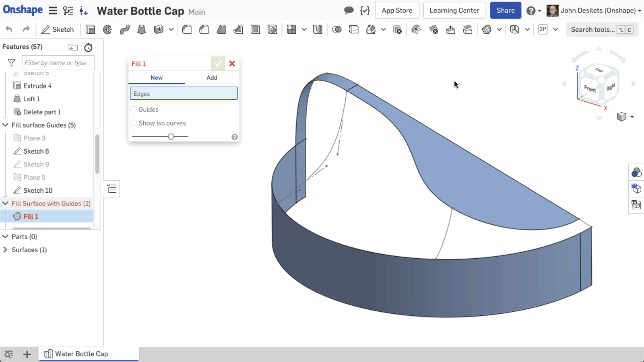This screenshot has height=362, width=644.
Task: Enable Show iso curves checkbox
Action: 134,123
